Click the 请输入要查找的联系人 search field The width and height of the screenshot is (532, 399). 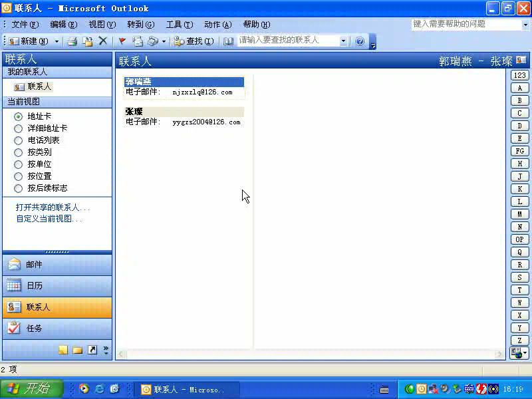[x=289, y=41]
